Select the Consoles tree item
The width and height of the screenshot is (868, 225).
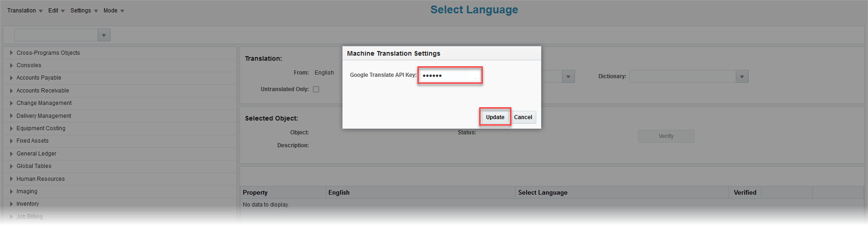pos(29,65)
